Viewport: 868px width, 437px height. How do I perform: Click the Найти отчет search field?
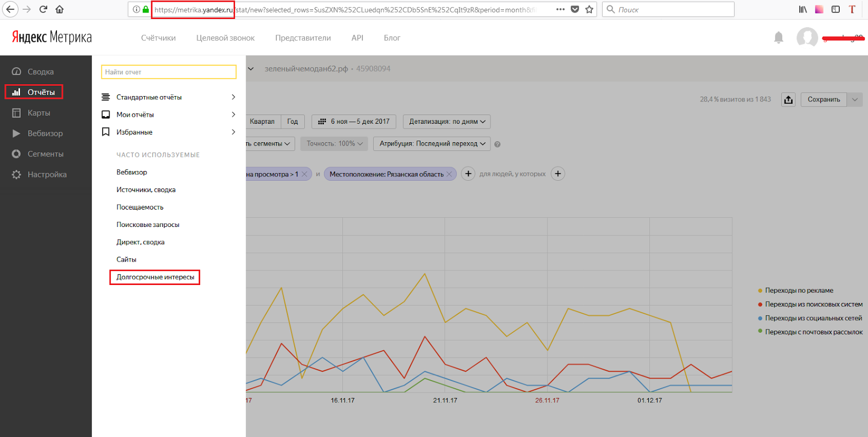[x=169, y=72]
